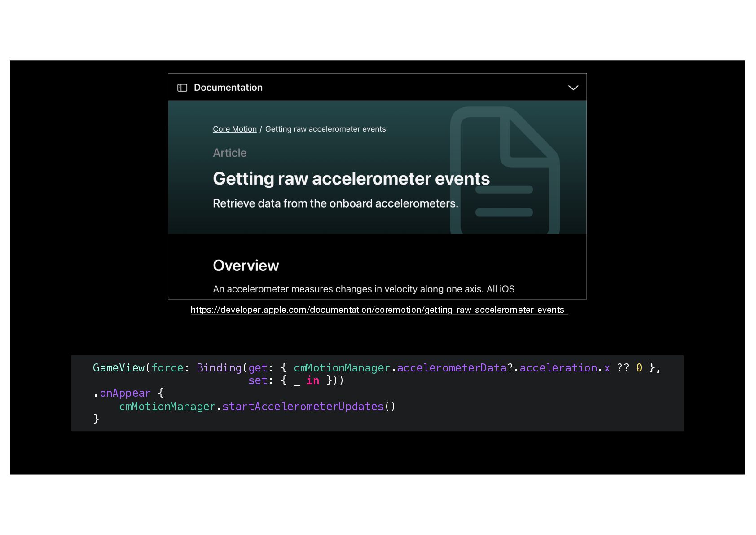Click 'Getting raw accelerometer events' breadcrumb text
756x535 pixels.
click(x=325, y=129)
